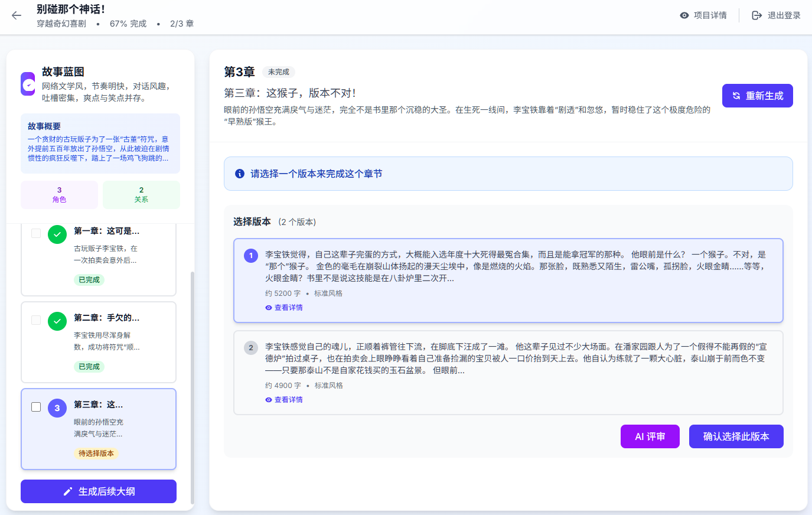The width and height of the screenshot is (812, 515).
Task: Check the checkbox on 第二章
Action: 35,321
